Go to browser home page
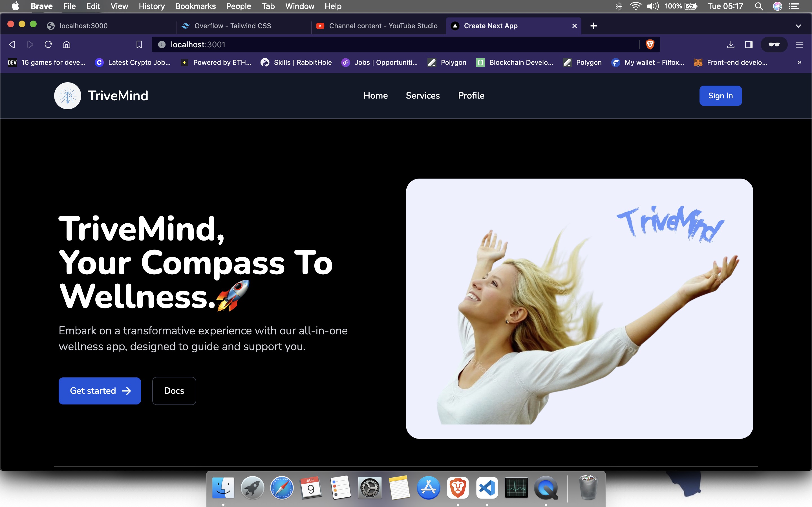This screenshot has width=812, height=507. click(x=67, y=45)
